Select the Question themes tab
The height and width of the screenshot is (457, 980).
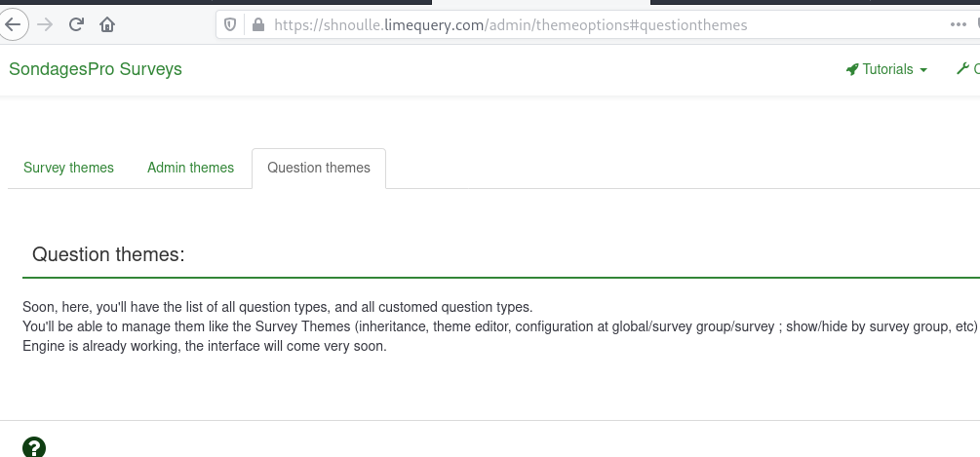pos(319,168)
